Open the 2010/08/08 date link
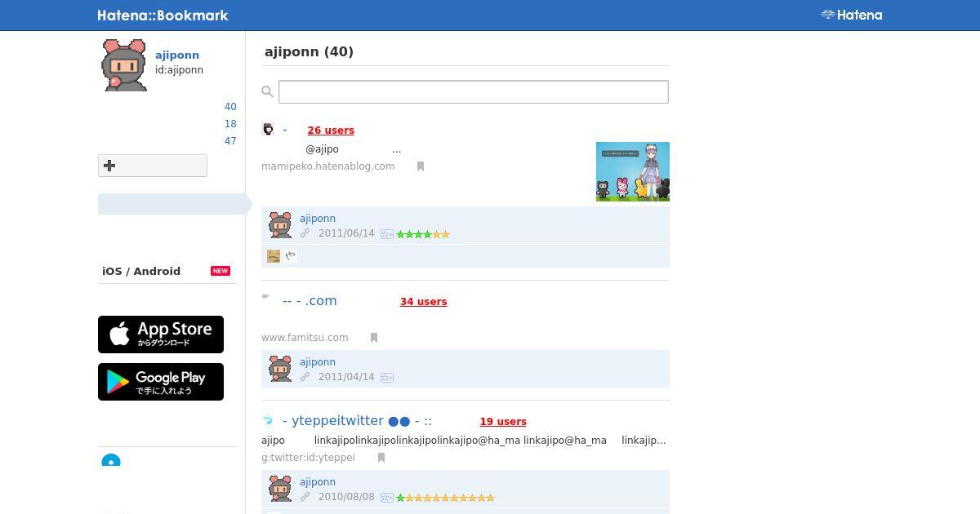Image resolution: width=980 pixels, height=514 pixels. click(x=346, y=497)
